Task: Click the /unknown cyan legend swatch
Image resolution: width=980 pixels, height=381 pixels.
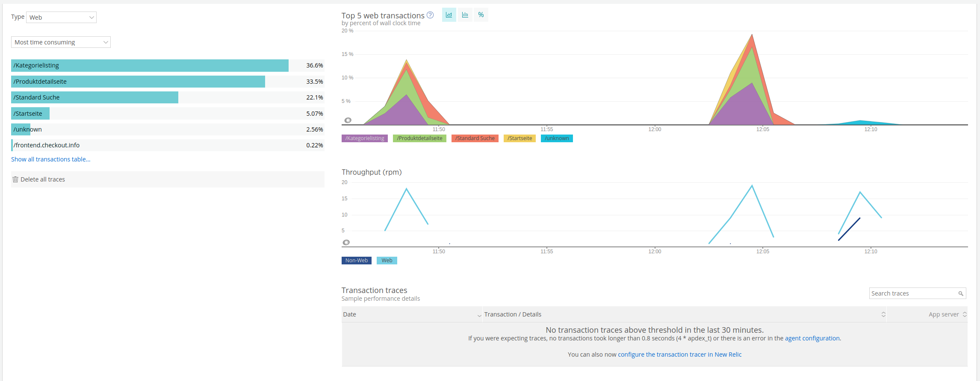Action: tap(556, 138)
